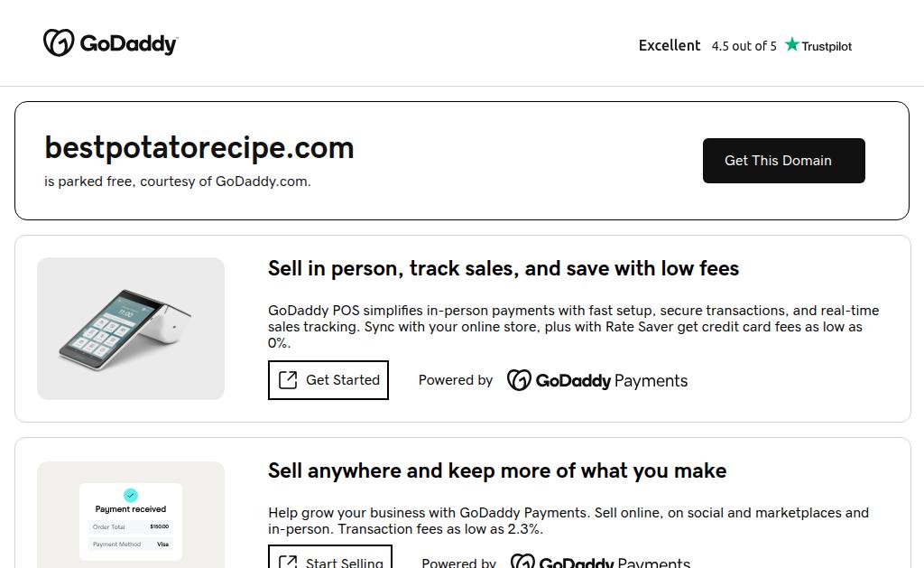
Task: Click the "4.5 out of 5" rating text
Action: click(x=744, y=46)
